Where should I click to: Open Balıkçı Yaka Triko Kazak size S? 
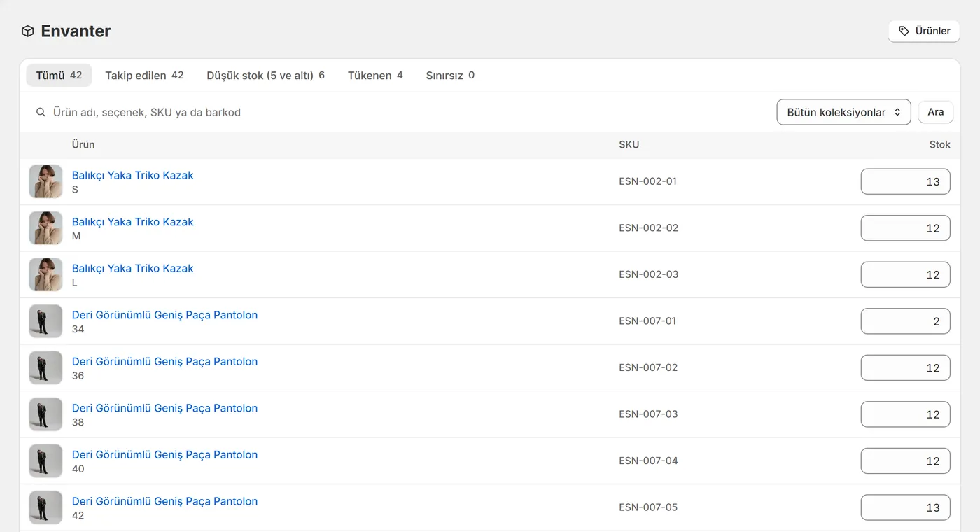[x=132, y=175]
